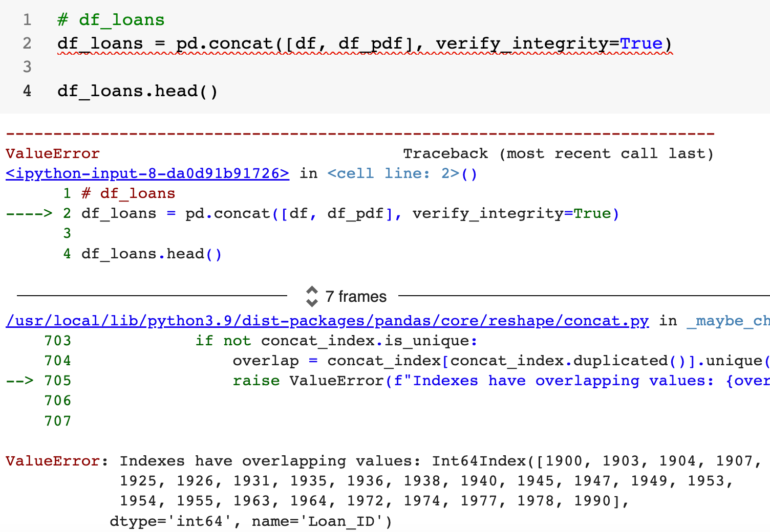The width and height of the screenshot is (770, 532).
Task: Click the '# df_loans' comment in the code editor
Action: pos(111,20)
